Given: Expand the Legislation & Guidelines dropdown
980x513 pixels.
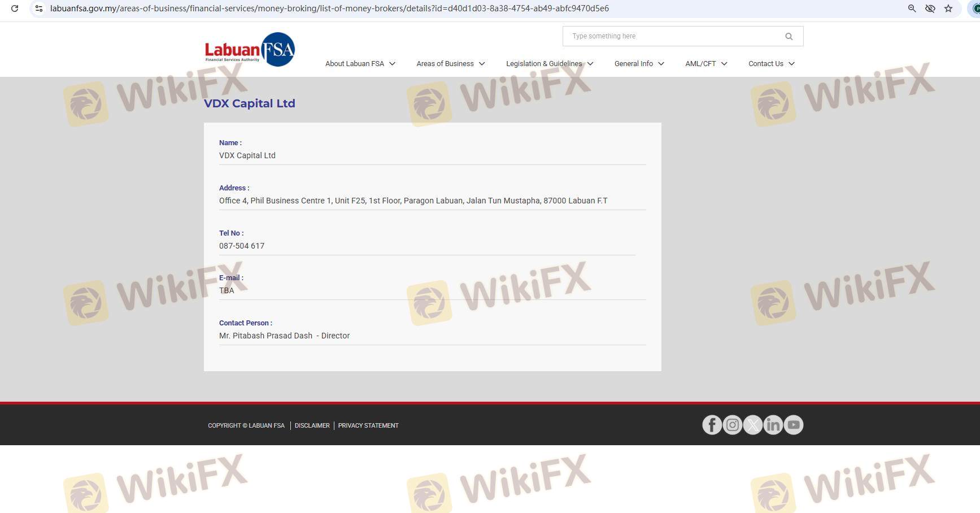Looking at the screenshot, I should (x=549, y=64).
